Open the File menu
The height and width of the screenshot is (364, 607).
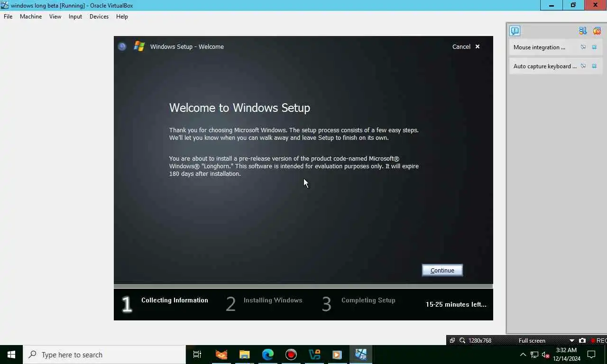(8, 17)
